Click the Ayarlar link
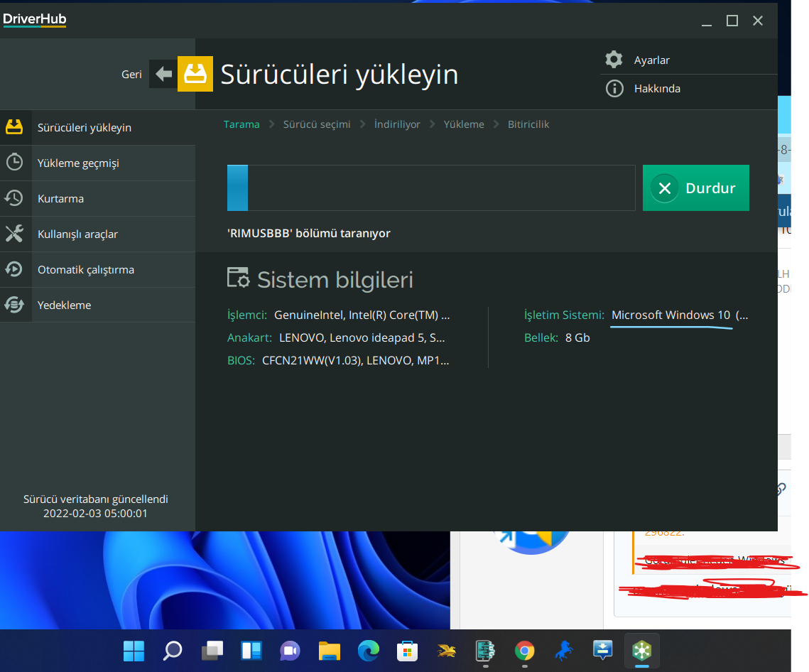The width and height of the screenshot is (809, 672). (651, 60)
